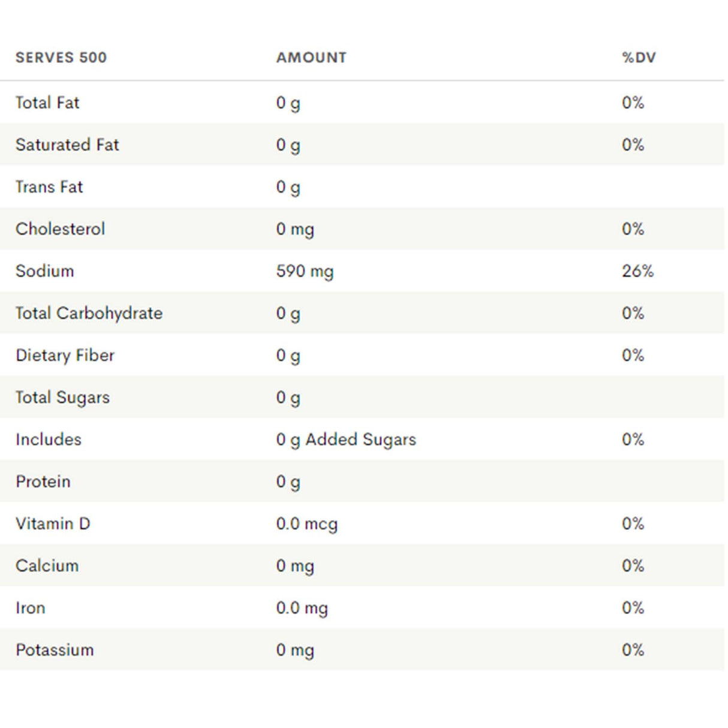
Task: Click the SERVES 500 column header
Action: [61, 58]
